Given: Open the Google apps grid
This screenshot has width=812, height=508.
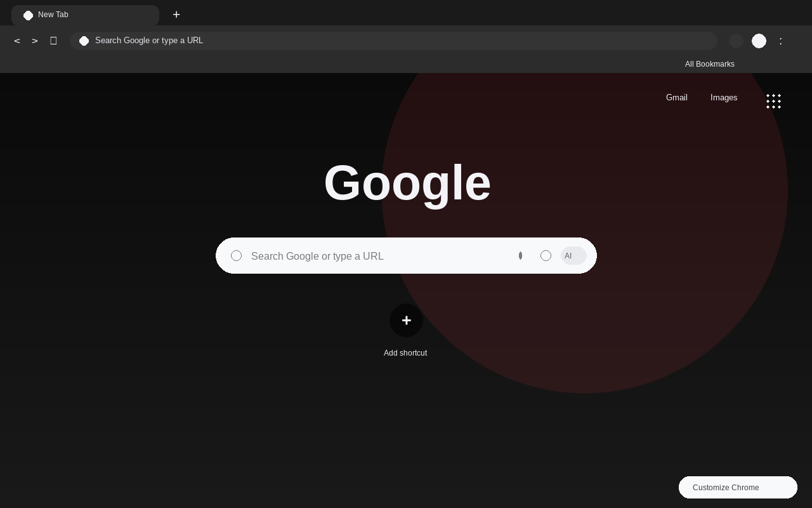Looking at the screenshot, I should 773,101.
